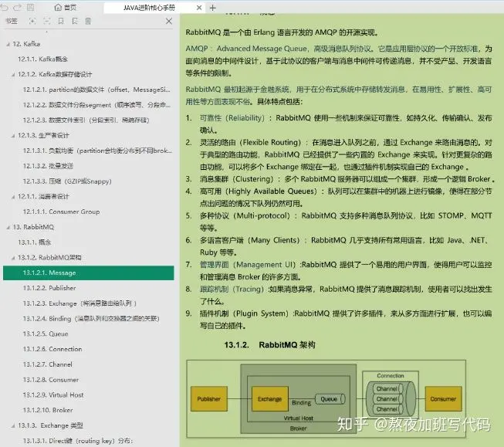Jump to 12.1.3.3. 压缩 (GZIP或Snappy)
The height and width of the screenshot is (447, 504).
[67, 181]
